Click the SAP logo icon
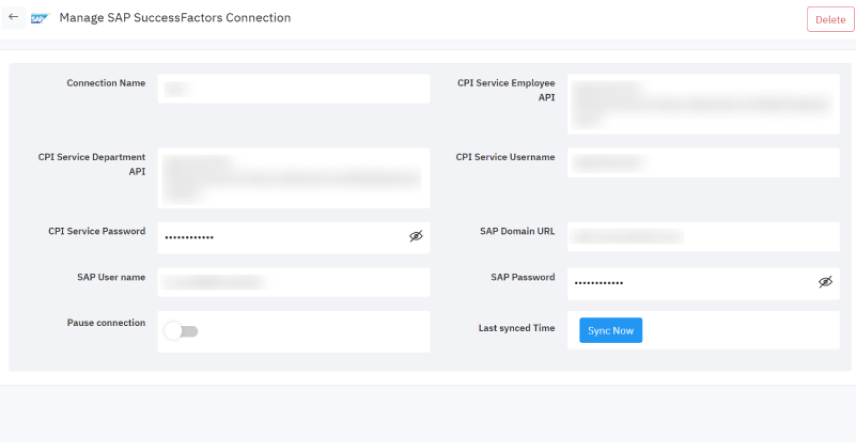This screenshot has height=443, width=856. 40,19
